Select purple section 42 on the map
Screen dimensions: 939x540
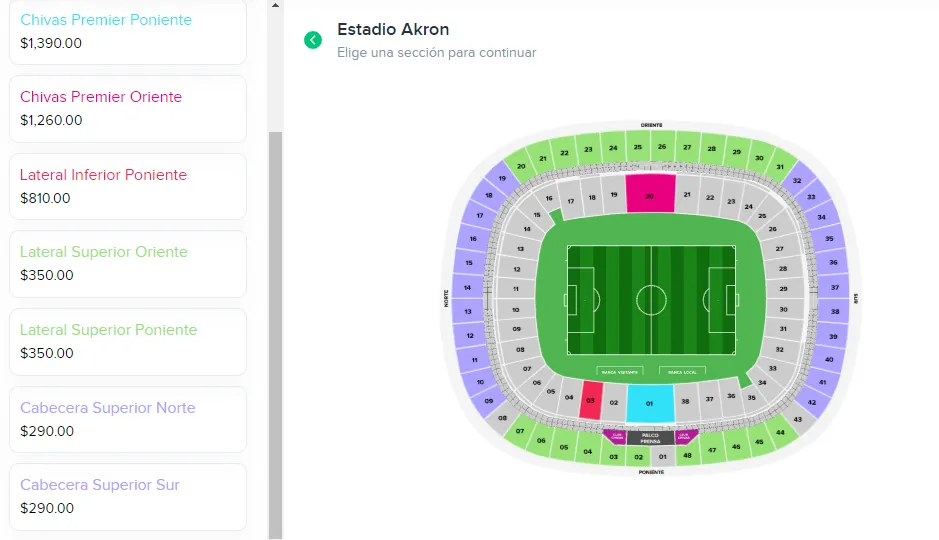click(x=812, y=402)
